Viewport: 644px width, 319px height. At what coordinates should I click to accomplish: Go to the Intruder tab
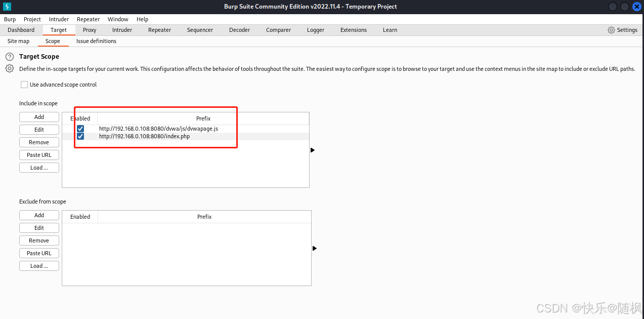[122, 30]
